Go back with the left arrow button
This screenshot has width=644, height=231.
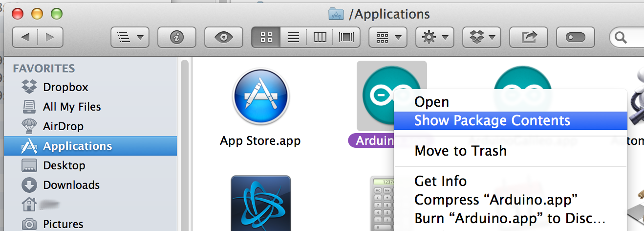25,37
